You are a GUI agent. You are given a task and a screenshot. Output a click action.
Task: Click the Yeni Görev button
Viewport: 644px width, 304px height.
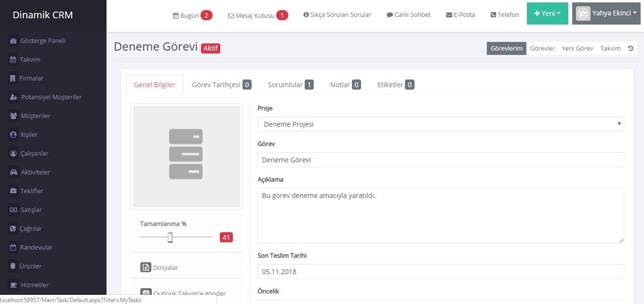(x=577, y=48)
